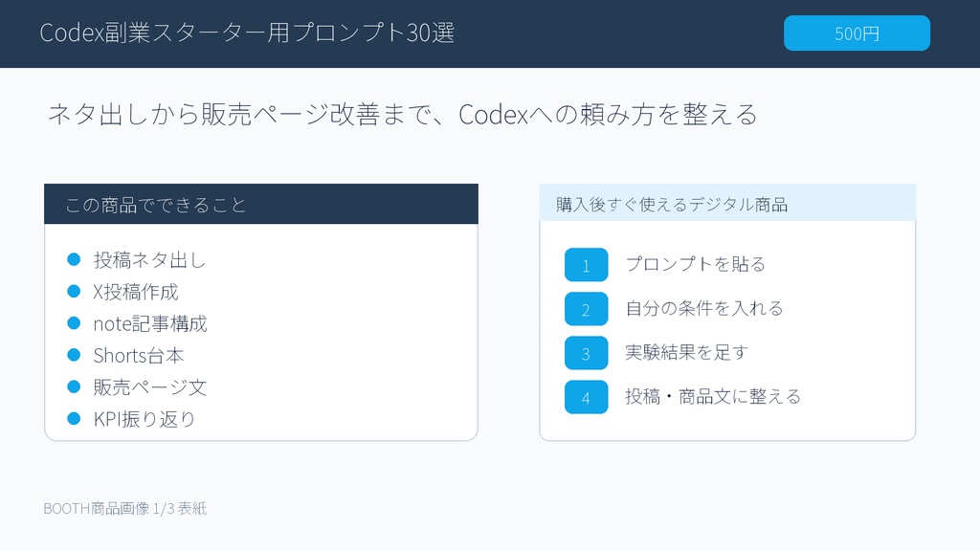980x551 pixels.
Task: Click the 500円 price button
Action: (x=857, y=33)
